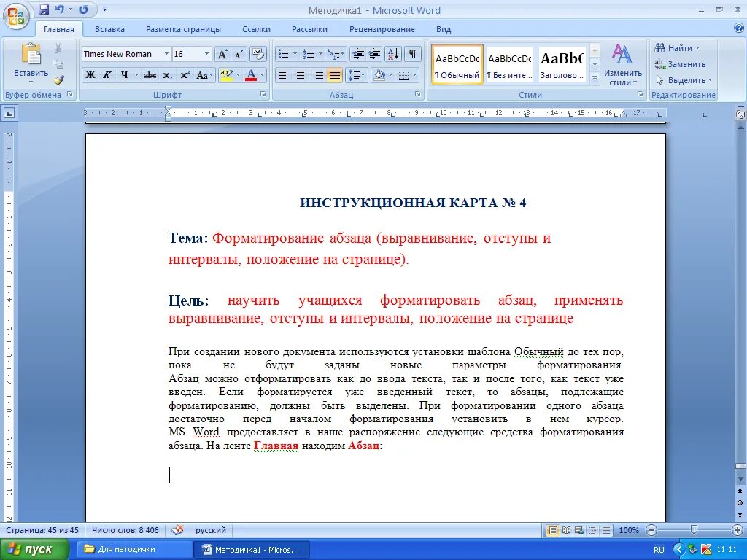Viewport: 747px width, 560px height.
Task: Open Изменить стили menu
Action: [622, 65]
